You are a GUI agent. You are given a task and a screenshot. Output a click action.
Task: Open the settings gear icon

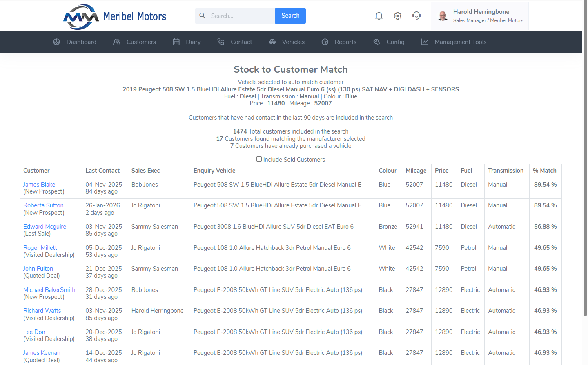click(x=397, y=16)
